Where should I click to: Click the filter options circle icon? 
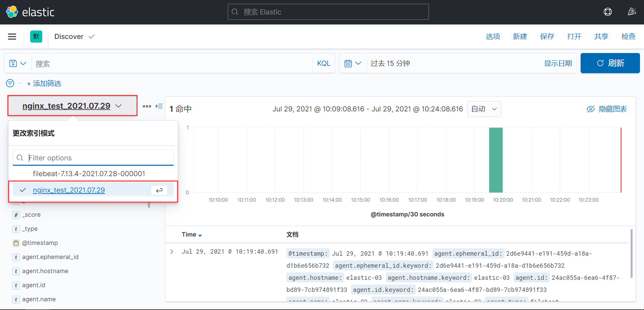pos(10,83)
